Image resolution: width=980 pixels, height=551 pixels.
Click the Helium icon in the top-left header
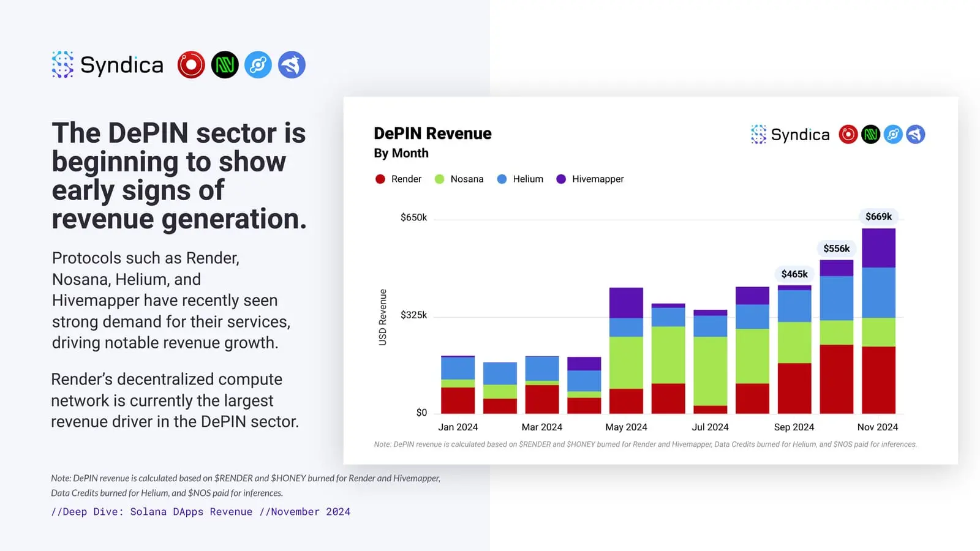click(258, 65)
